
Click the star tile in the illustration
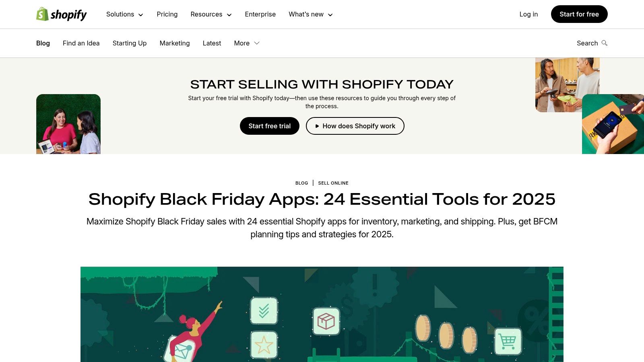264,345
